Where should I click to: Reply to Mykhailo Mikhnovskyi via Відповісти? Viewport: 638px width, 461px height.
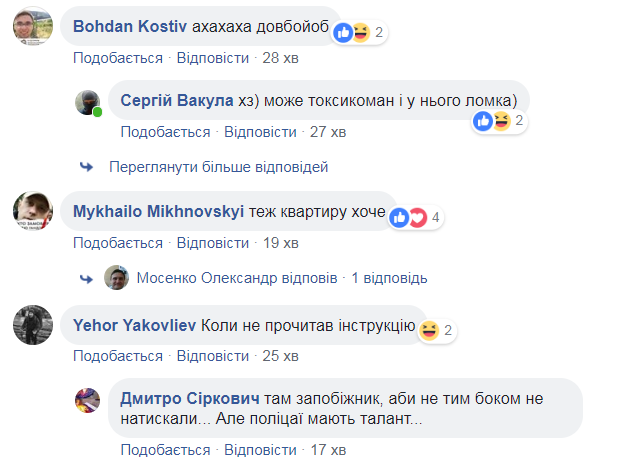coord(212,243)
